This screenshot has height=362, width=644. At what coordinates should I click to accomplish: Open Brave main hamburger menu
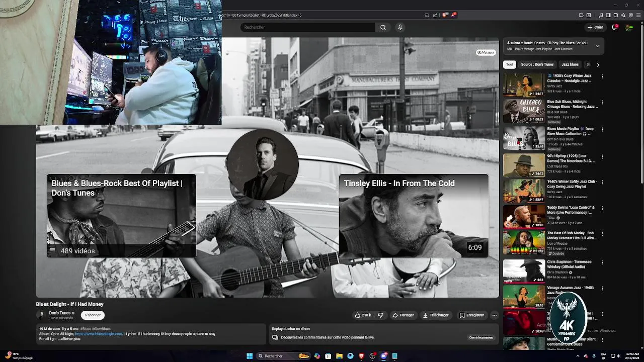click(x=638, y=15)
